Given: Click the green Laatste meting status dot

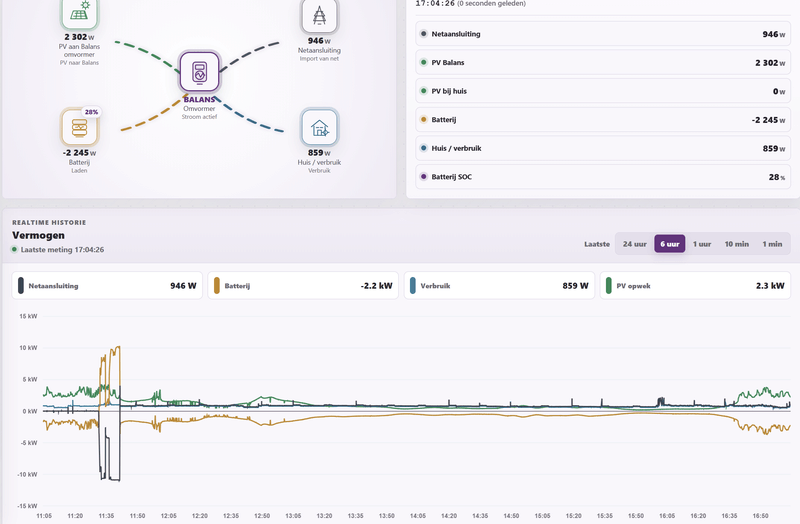Looking at the screenshot, I should tap(15, 249).
